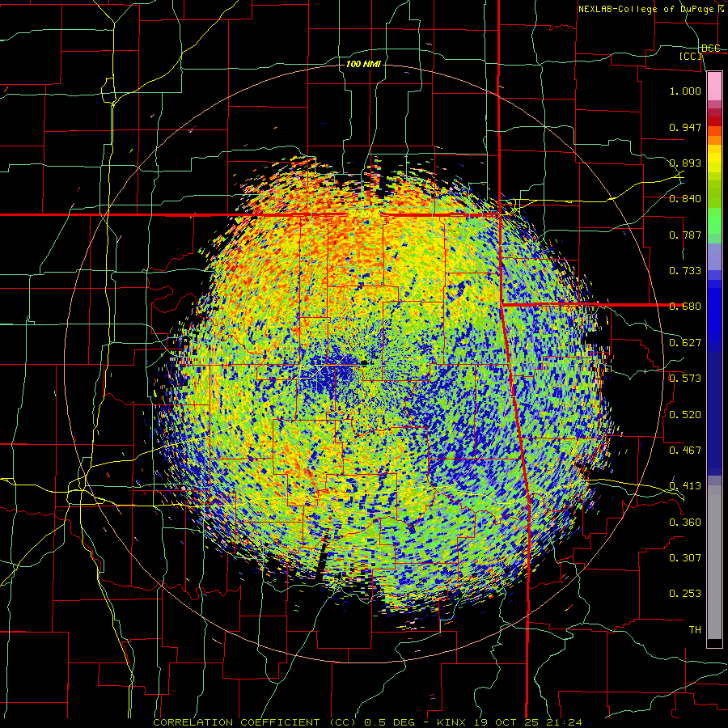This screenshot has width=728, height=728.
Task: Click the 0.520 legend value
Action: (x=685, y=414)
